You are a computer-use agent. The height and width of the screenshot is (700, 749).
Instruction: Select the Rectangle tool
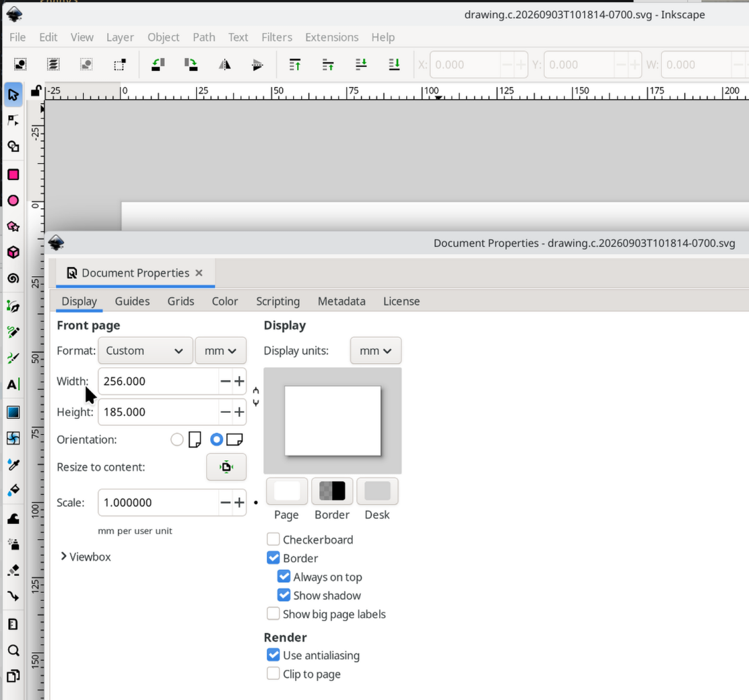coord(13,174)
